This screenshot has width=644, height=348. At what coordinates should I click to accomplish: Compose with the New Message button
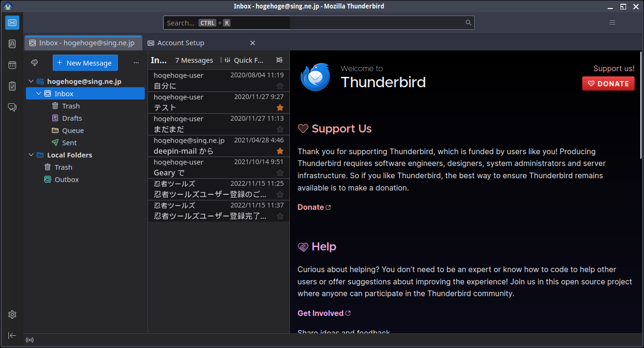pos(85,63)
